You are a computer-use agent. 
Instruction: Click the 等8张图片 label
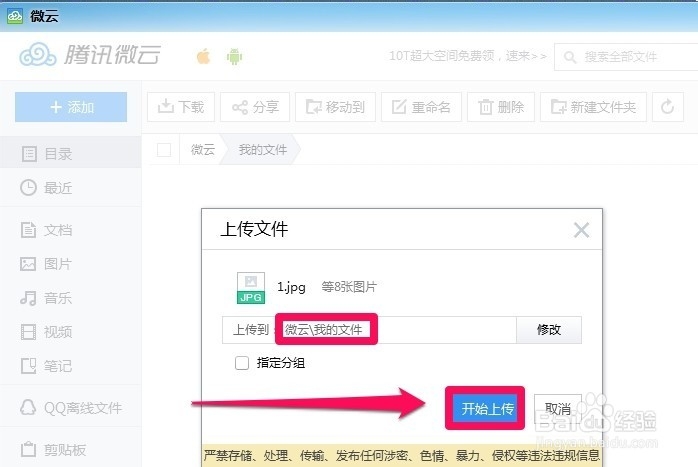349,287
